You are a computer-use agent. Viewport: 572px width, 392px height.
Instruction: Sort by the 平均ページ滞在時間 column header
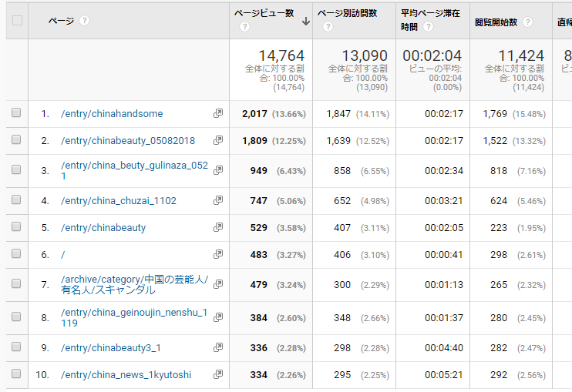(430, 20)
